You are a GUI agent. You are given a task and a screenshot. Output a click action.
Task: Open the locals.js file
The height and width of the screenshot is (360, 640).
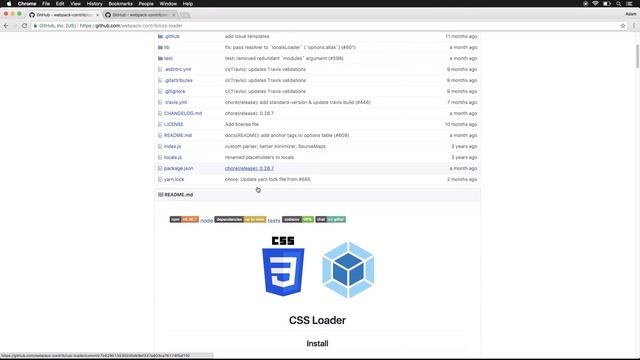[x=173, y=158]
